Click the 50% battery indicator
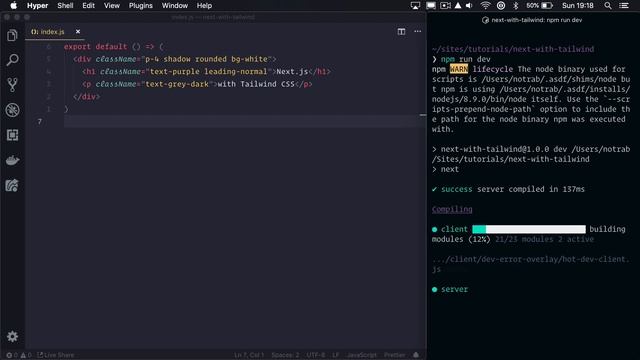640x360 pixels. tap(539, 6)
